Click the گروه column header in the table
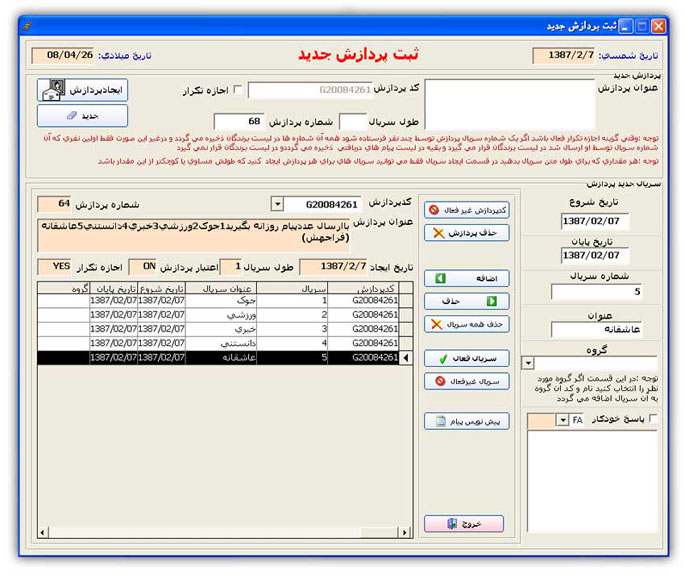 point(64,288)
